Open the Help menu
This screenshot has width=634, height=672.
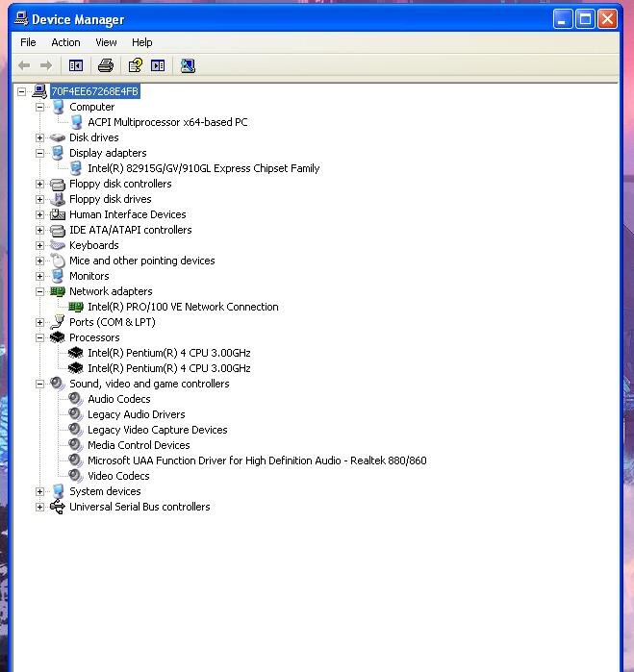click(x=142, y=42)
